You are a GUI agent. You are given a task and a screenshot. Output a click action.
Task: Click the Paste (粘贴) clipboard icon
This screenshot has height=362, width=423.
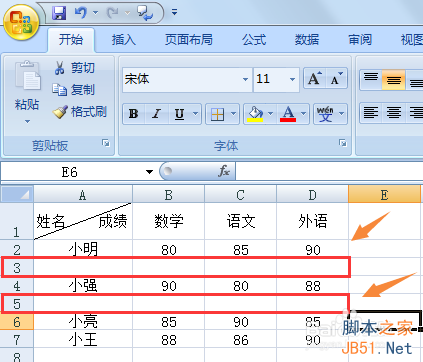[27, 76]
